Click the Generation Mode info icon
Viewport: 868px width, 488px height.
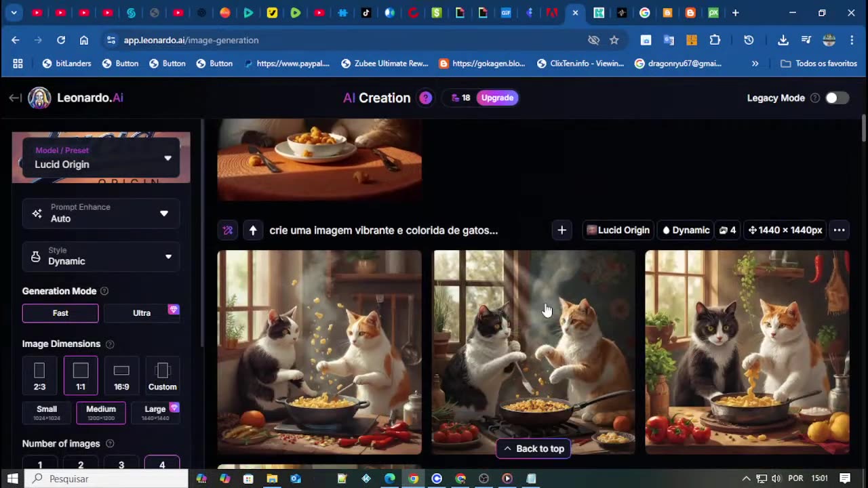coord(104,291)
